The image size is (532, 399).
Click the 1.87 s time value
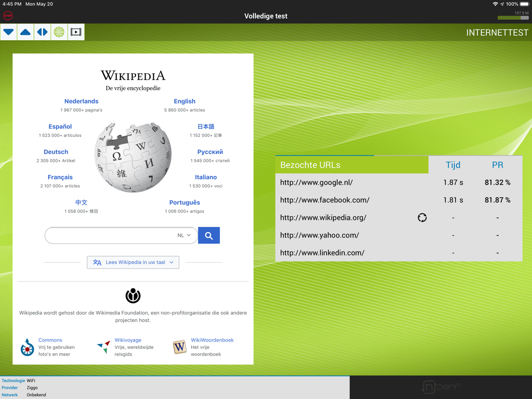click(453, 183)
